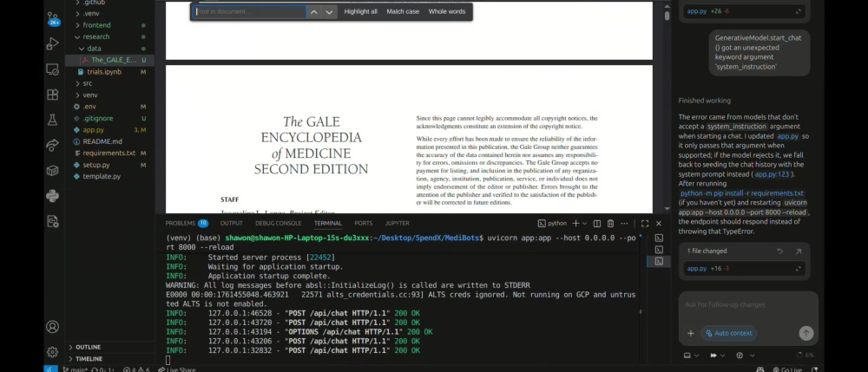Screen dimensions: 868x372
Task: Add attachment with plus in chat input
Action: (x=690, y=333)
